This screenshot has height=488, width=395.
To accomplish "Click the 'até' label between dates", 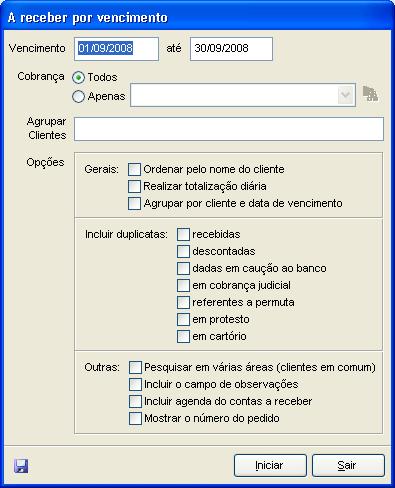I will (174, 48).
